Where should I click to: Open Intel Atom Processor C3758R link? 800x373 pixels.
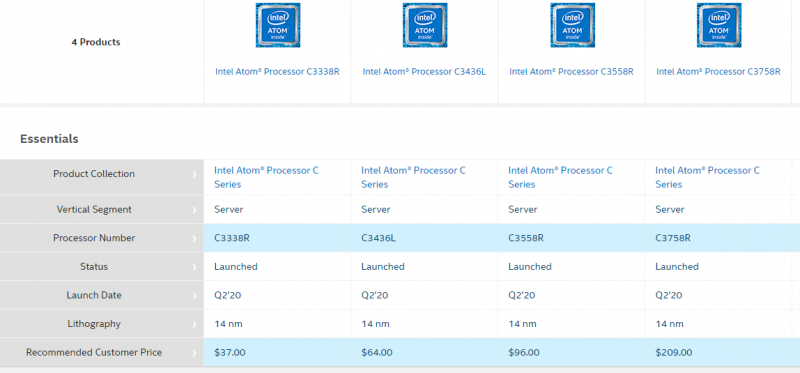tap(718, 71)
